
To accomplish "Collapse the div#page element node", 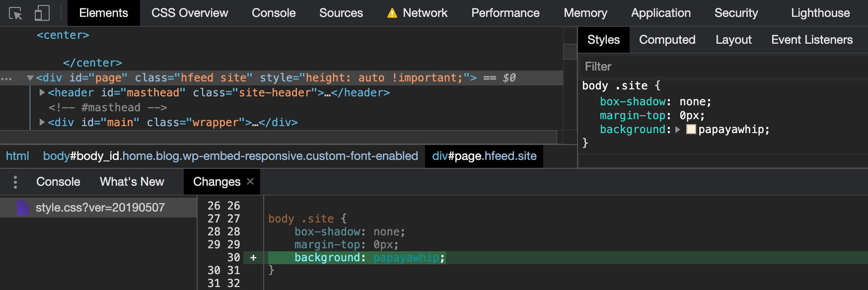I will [x=30, y=78].
